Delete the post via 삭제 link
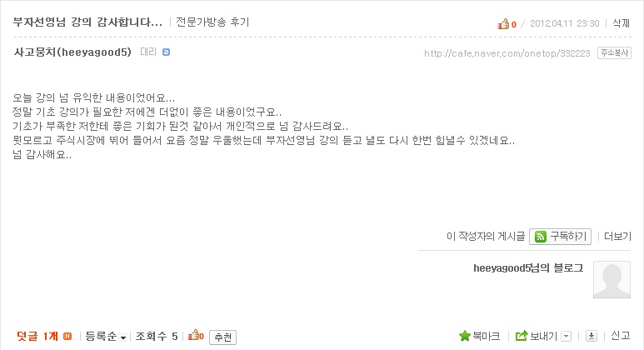 [x=621, y=23]
